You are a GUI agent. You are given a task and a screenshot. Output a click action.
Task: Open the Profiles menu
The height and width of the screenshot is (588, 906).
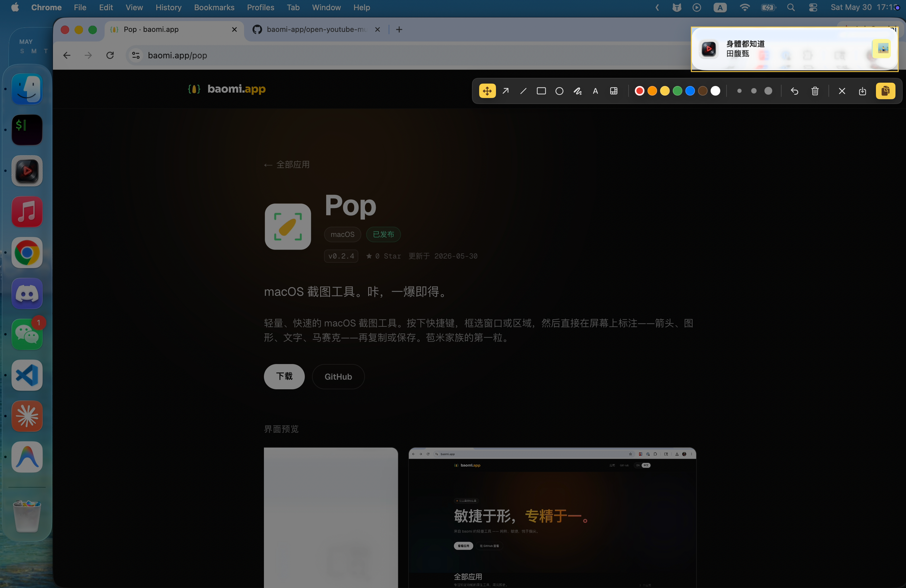pyautogui.click(x=260, y=8)
